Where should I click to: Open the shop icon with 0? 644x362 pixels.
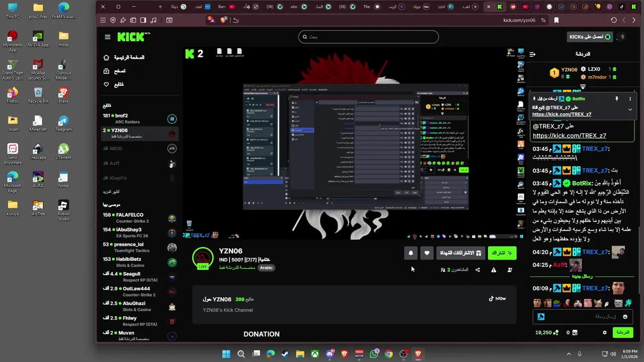point(572,332)
